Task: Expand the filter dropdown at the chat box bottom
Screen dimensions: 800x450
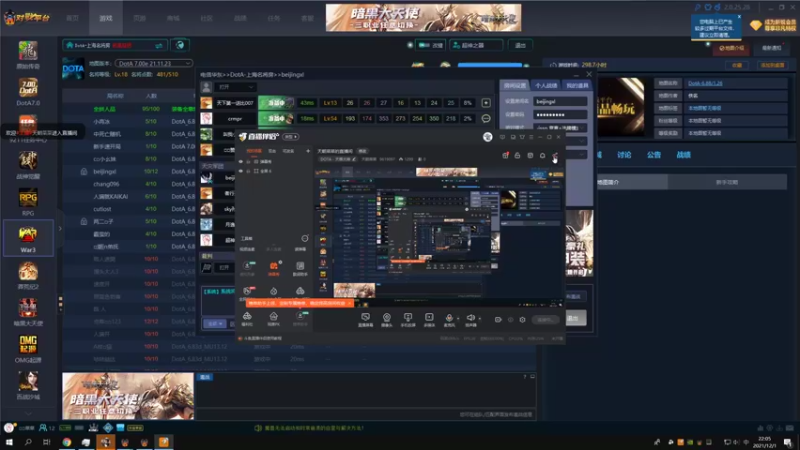Action: click(x=214, y=323)
